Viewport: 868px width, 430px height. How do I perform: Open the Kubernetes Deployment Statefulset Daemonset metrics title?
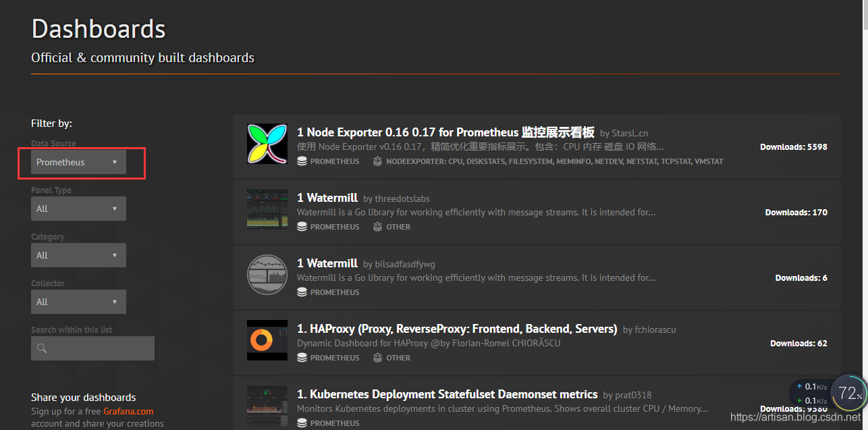point(447,394)
